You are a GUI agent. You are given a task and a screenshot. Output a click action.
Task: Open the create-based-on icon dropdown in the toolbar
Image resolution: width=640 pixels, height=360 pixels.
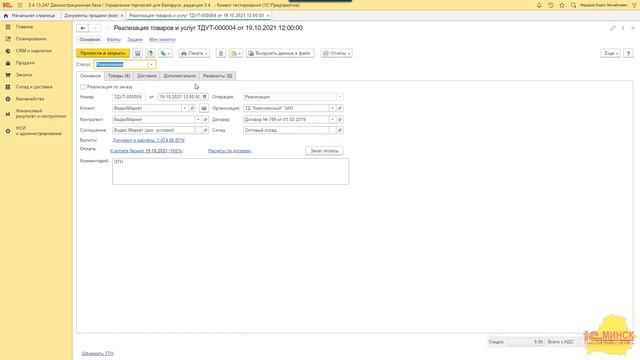click(x=165, y=53)
